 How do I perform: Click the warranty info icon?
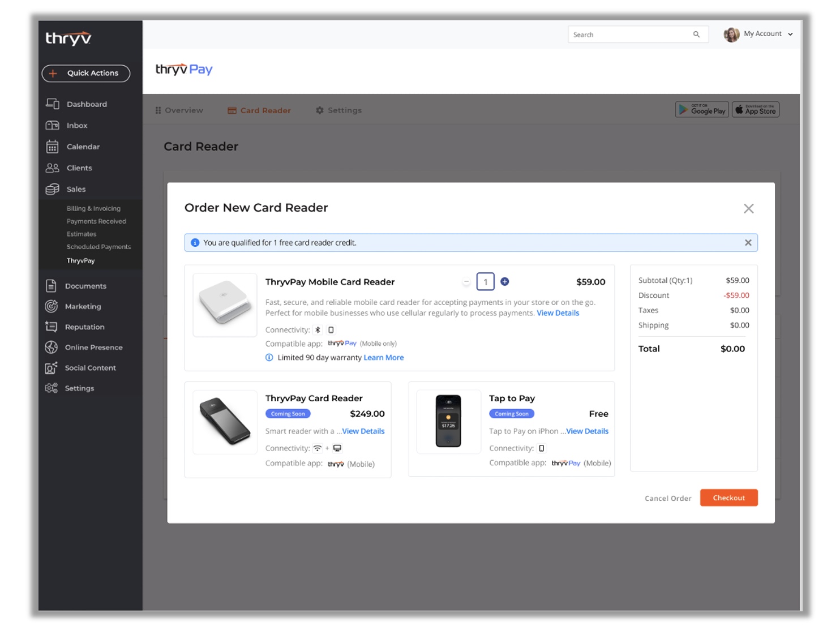coord(269,358)
